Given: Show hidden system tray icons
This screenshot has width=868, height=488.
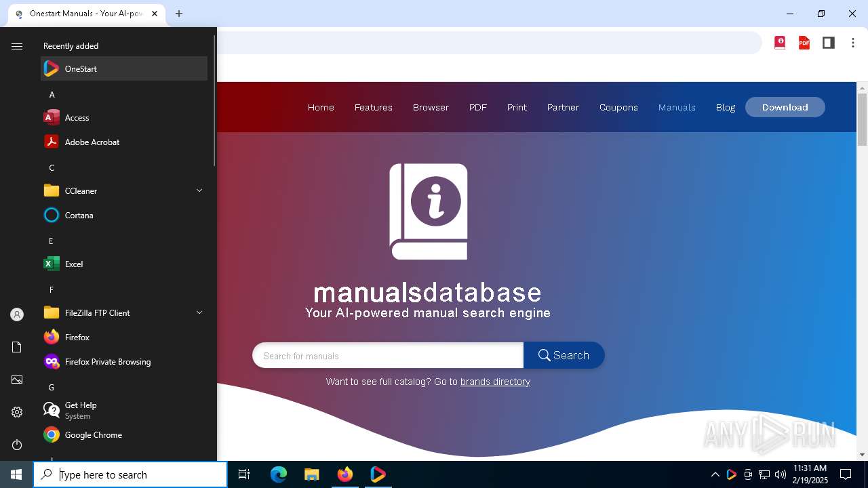Looking at the screenshot, I should pos(715,474).
